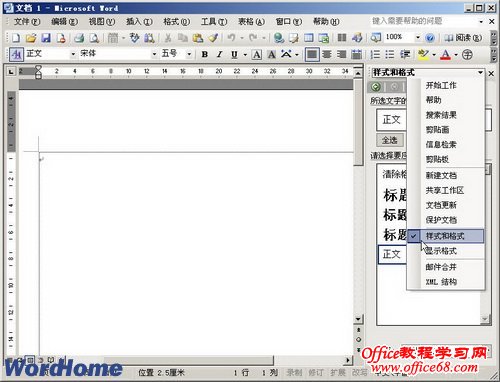Open Print Preview from the toolbar
Viewport: 500px width, 382px height.
94,38
